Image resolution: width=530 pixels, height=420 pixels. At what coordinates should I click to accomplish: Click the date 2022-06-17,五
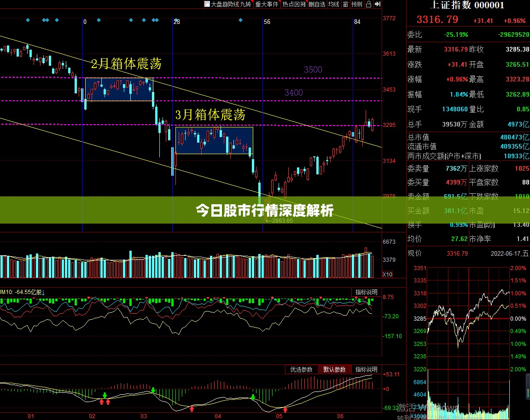[x=510, y=253]
